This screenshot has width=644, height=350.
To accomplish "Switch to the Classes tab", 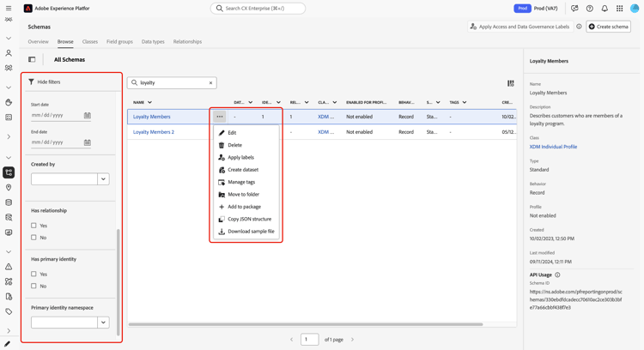I will 90,41.
